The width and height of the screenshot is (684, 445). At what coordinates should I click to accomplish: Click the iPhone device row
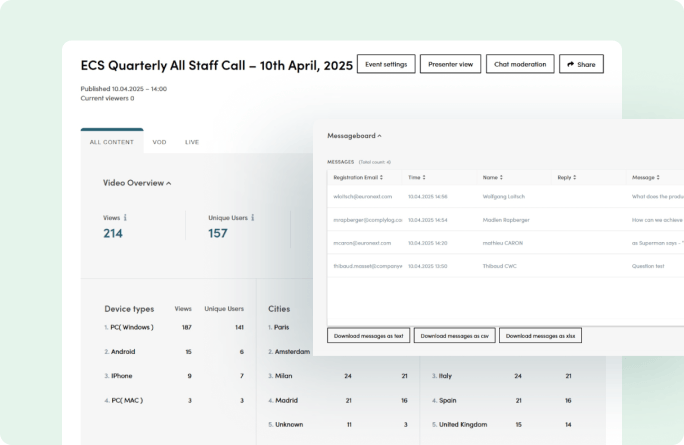pos(174,376)
